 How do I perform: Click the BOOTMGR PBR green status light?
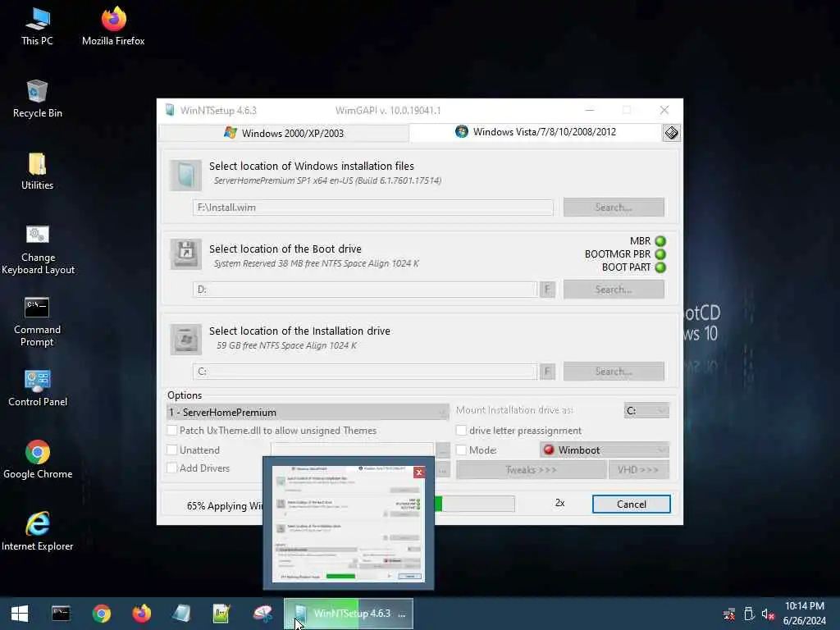click(x=660, y=254)
